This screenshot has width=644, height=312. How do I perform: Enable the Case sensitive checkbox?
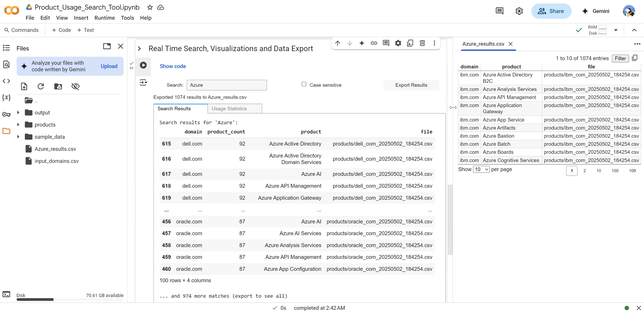pyautogui.click(x=304, y=84)
